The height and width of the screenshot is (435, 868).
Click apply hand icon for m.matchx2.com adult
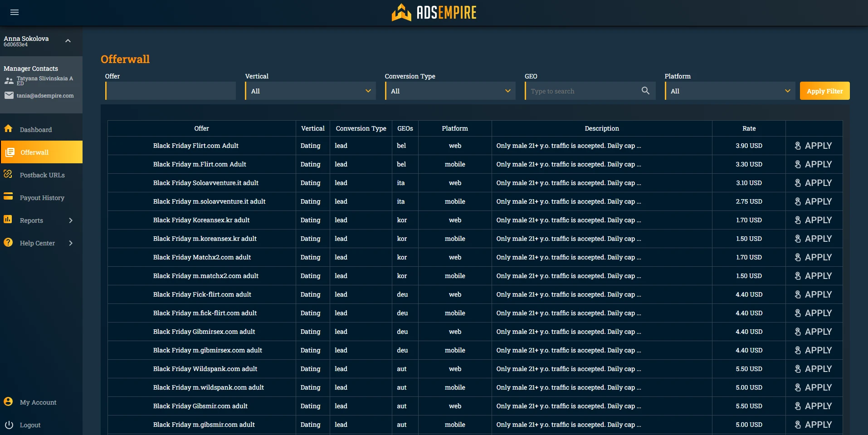click(x=798, y=276)
